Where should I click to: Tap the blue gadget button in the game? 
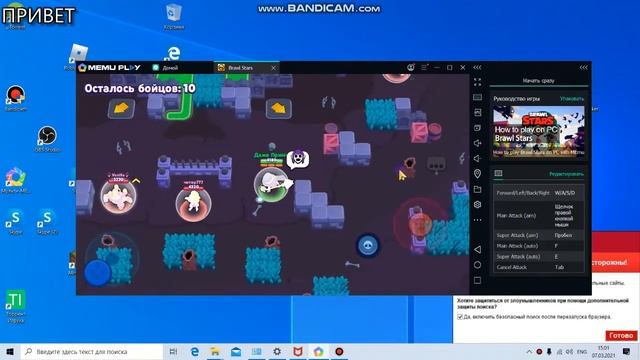368,245
